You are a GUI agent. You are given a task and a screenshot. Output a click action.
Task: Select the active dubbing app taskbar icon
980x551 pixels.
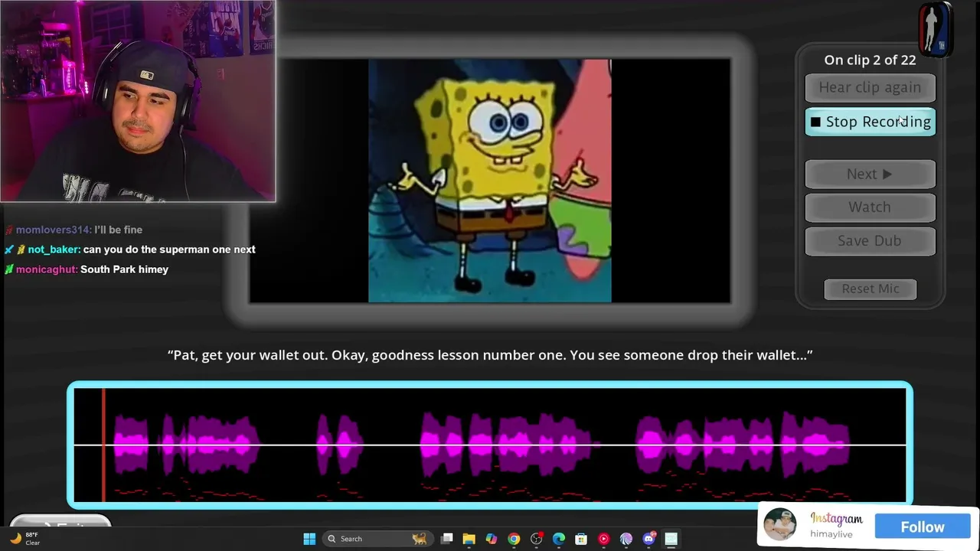tap(671, 539)
